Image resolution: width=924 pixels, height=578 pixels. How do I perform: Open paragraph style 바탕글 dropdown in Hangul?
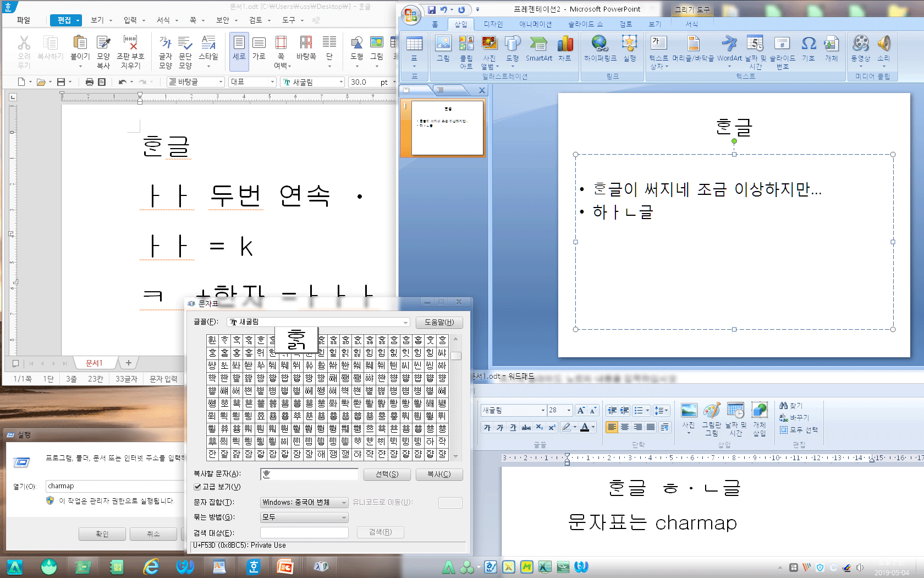point(221,82)
